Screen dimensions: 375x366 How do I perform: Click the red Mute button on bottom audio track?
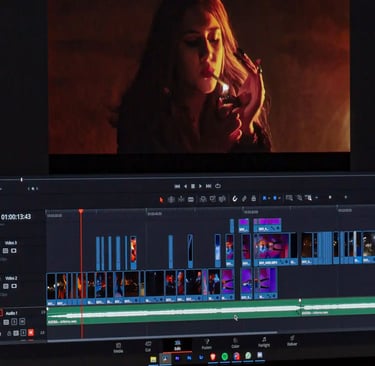coord(31,332)
